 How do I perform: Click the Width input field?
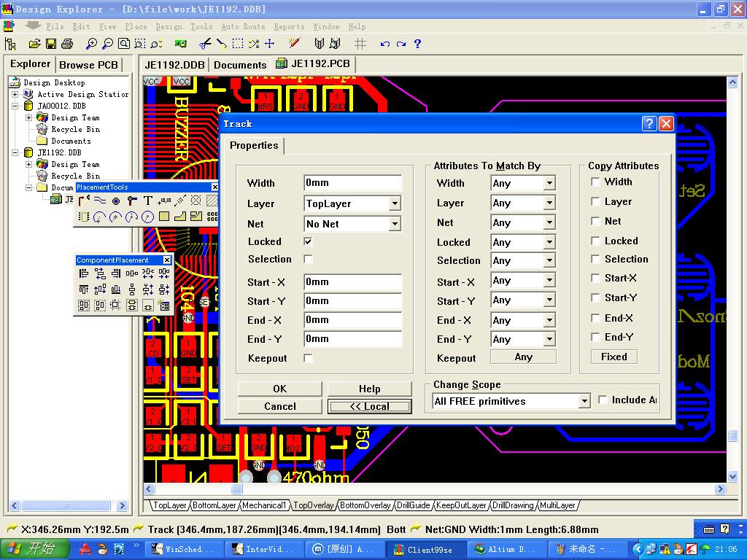[x=352, y=183]
